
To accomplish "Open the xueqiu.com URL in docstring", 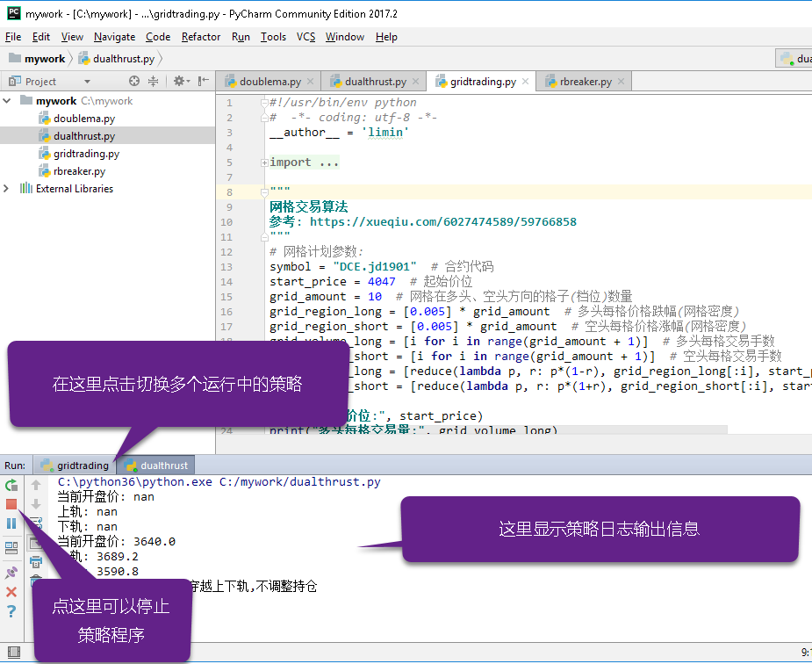I will (442, 221).
